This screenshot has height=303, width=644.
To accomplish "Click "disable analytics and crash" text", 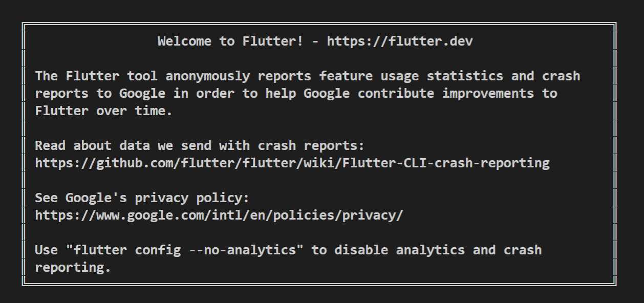I will pyautogui.click(x=438, y=250).
